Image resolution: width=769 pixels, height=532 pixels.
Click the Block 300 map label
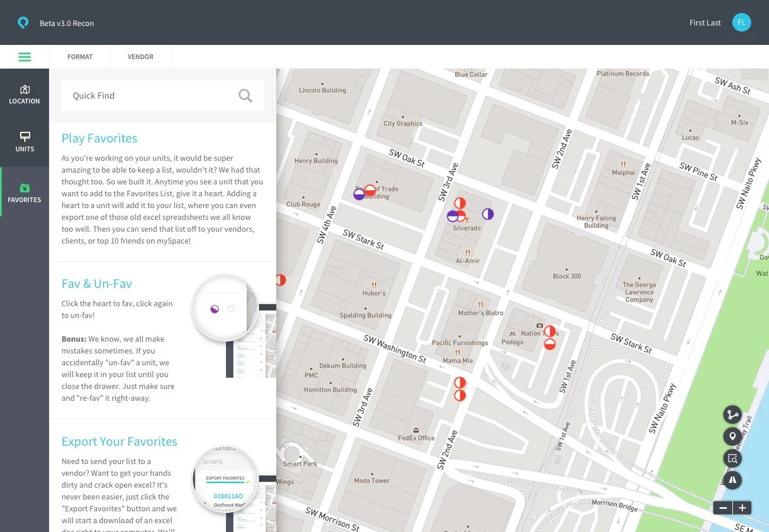[567, 276]
